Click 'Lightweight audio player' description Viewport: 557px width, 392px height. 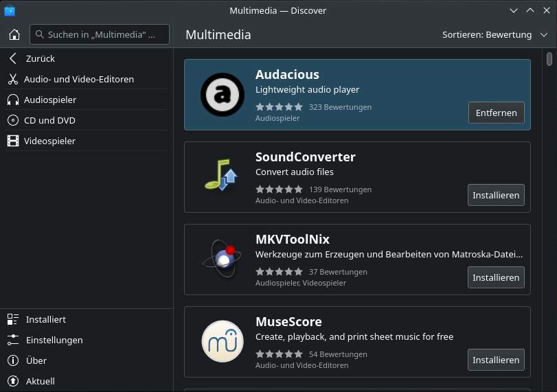click(307, 89)
